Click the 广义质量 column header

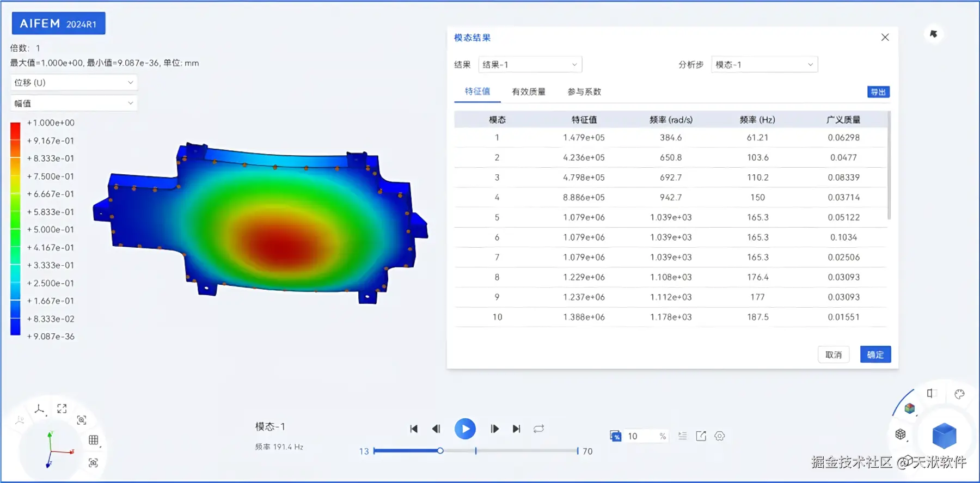843,120
